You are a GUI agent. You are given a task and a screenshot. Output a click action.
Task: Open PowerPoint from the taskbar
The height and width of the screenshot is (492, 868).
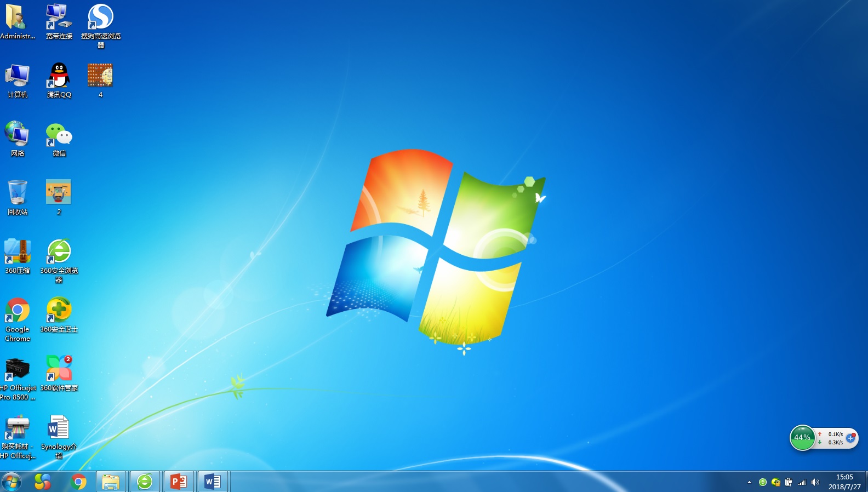(179, 482)
